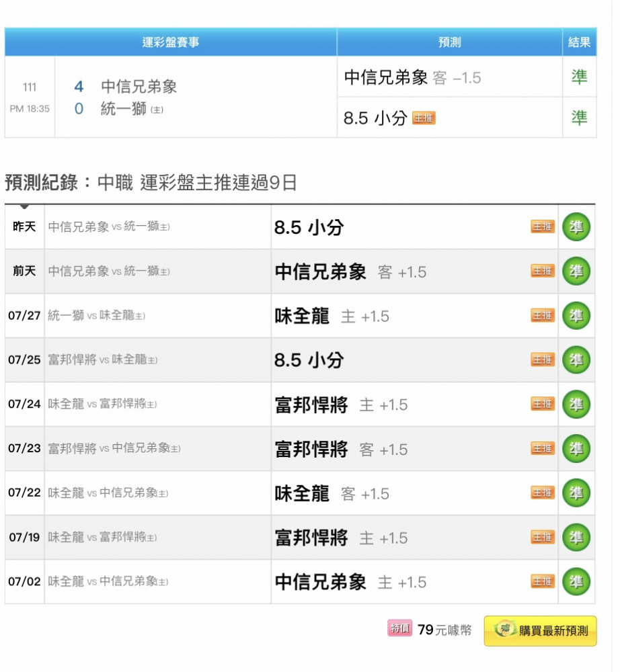Click the pink 特價 price tag
The height and width of the screenshot is (672, 620).
tap(399, 628)
